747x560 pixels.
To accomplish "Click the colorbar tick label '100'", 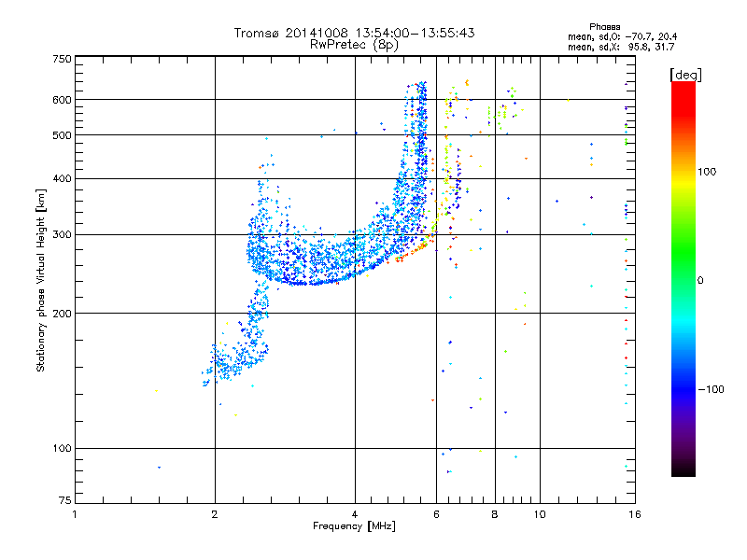I will pos(707,172).
